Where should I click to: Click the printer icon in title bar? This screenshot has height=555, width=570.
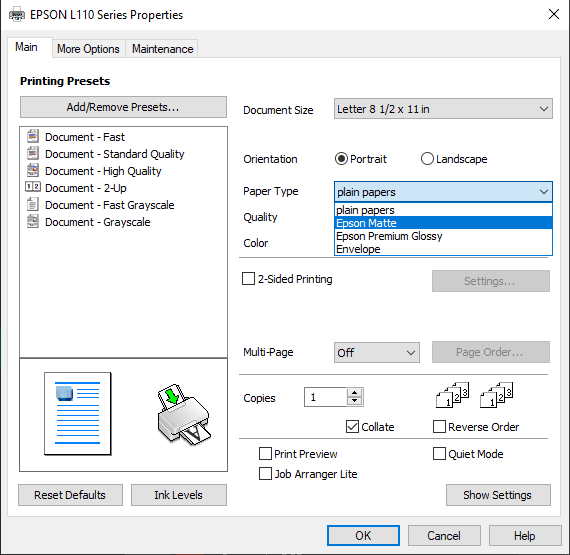[x=17, y=15]
